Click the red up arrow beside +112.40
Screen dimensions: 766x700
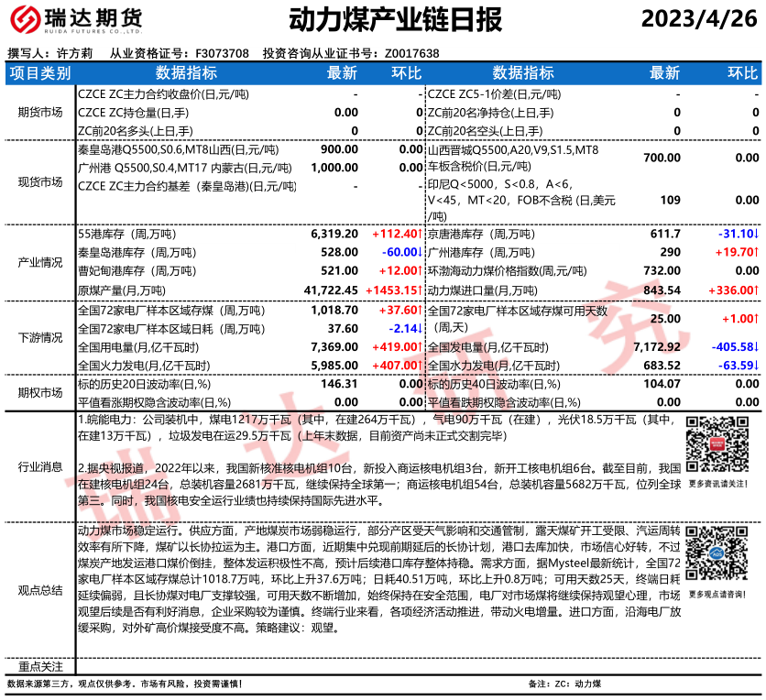(420, 235)
